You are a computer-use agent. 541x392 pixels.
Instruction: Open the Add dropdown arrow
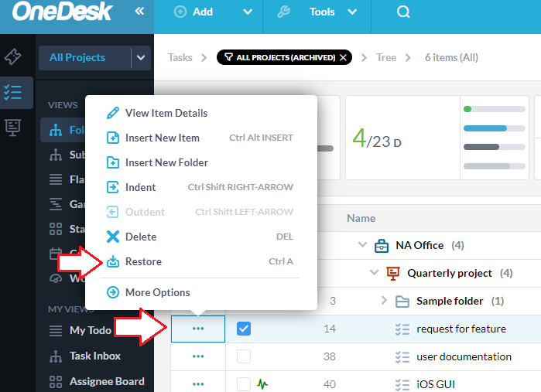pyautogui.click(x=248, y=12)
